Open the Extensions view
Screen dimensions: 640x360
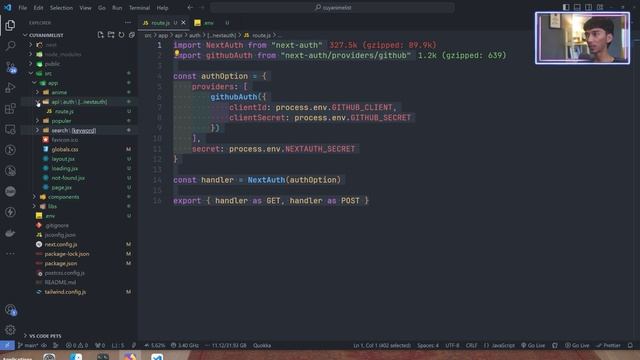coord(10,108)
